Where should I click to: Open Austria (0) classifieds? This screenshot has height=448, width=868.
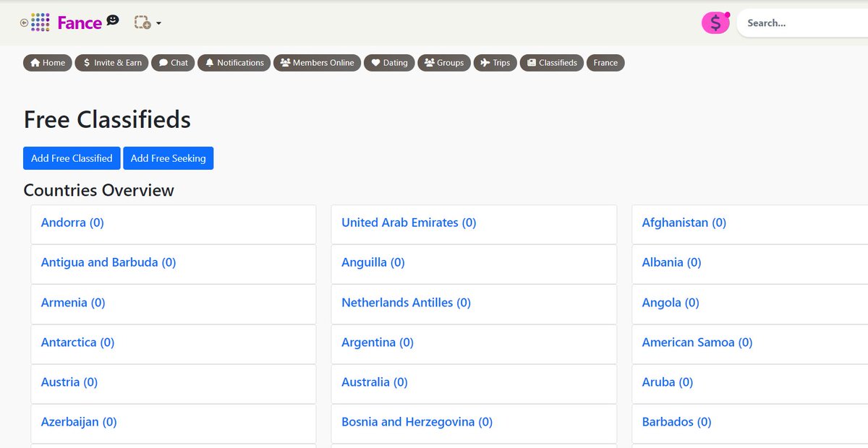[69, 382]
